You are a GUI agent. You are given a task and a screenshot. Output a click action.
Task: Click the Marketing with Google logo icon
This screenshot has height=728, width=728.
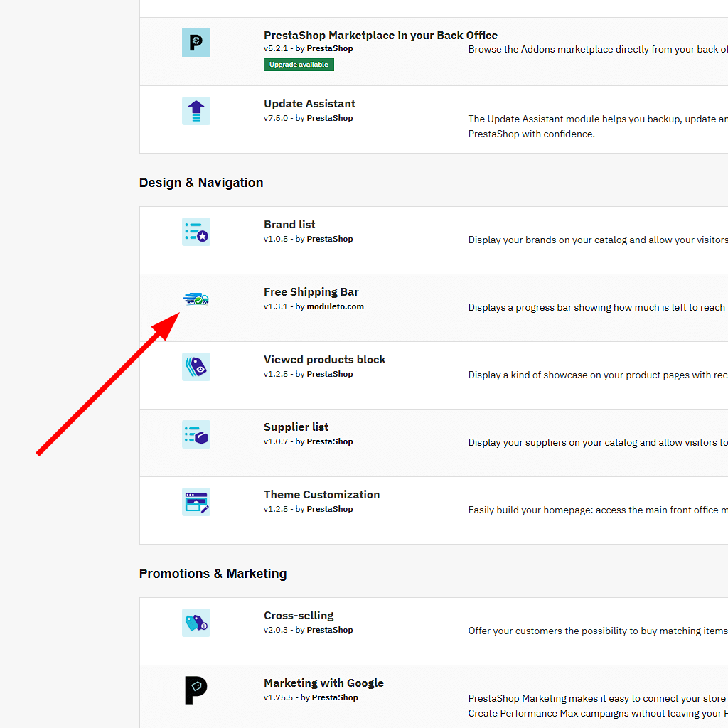point(196,690)
